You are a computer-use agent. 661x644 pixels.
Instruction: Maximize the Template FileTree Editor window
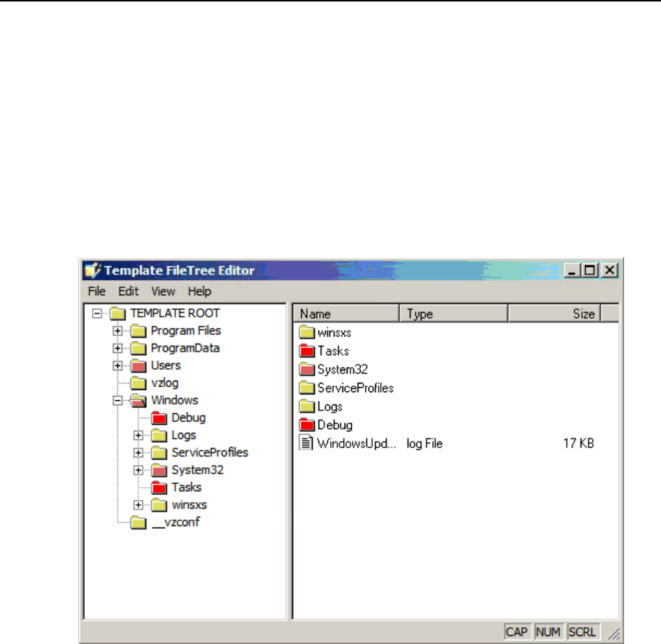tap(590, 270)
